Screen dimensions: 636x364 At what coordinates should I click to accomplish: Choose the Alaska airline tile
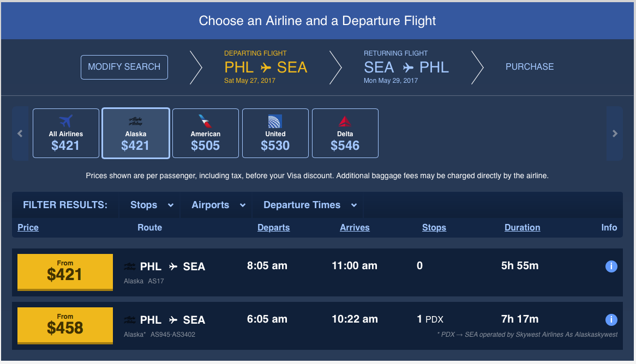(135, 134)
